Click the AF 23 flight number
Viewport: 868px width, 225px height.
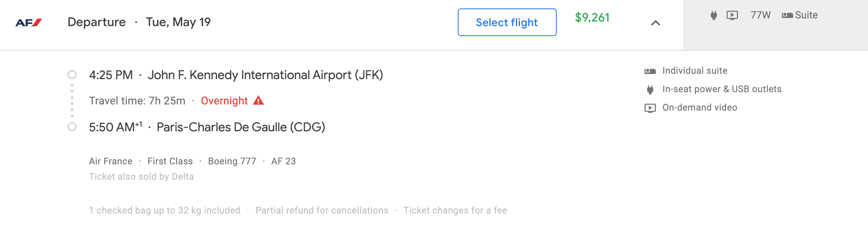(283, 161)
